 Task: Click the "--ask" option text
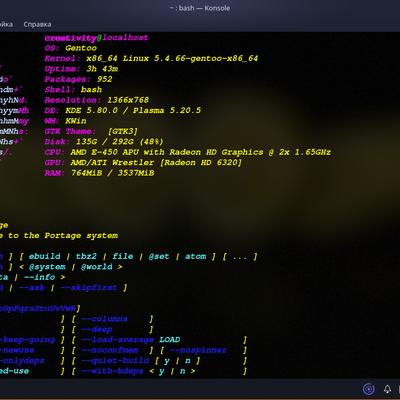coord(31,287)
